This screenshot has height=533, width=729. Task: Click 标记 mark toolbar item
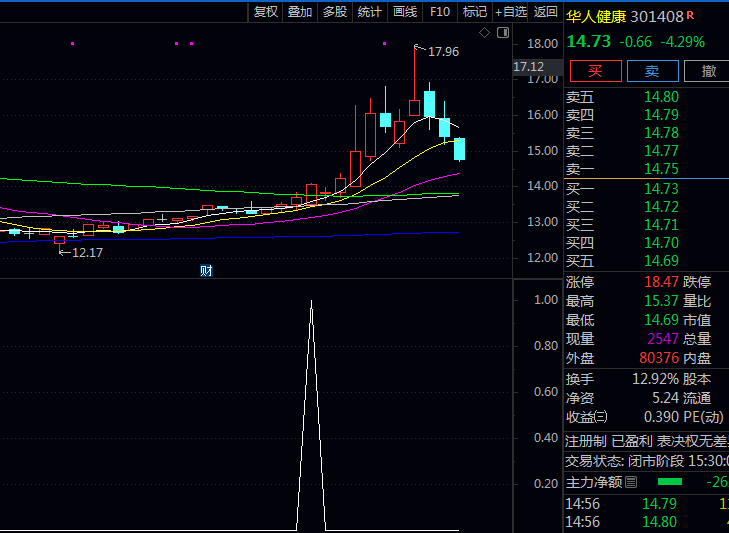(474, 12)
